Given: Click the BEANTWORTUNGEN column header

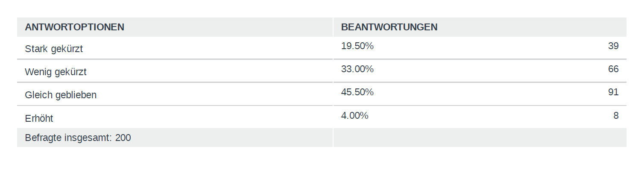Looking at the screenshot, I should click(389, 27).
